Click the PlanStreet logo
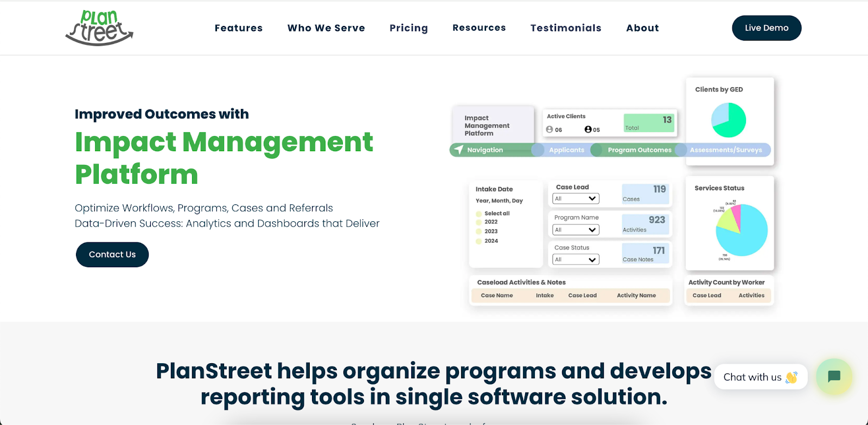 tap(99, 28)
